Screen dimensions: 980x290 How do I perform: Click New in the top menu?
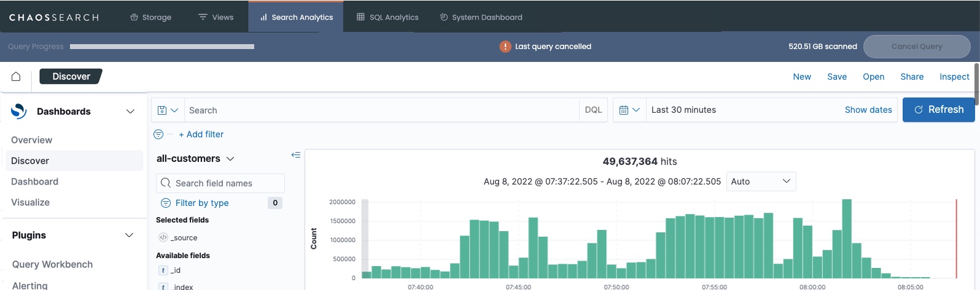(x=802, y=77)
